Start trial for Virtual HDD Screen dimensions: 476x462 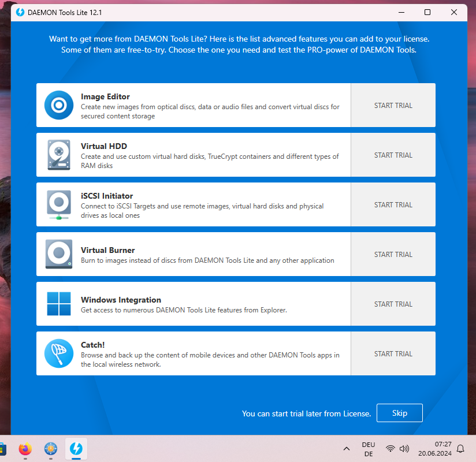(393, 155)
